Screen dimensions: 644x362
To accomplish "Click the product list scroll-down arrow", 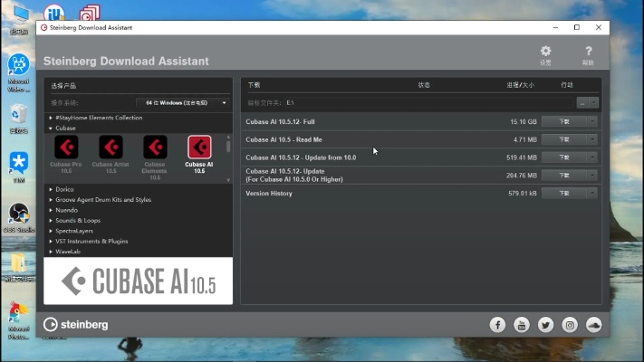I will pos(228,180).
